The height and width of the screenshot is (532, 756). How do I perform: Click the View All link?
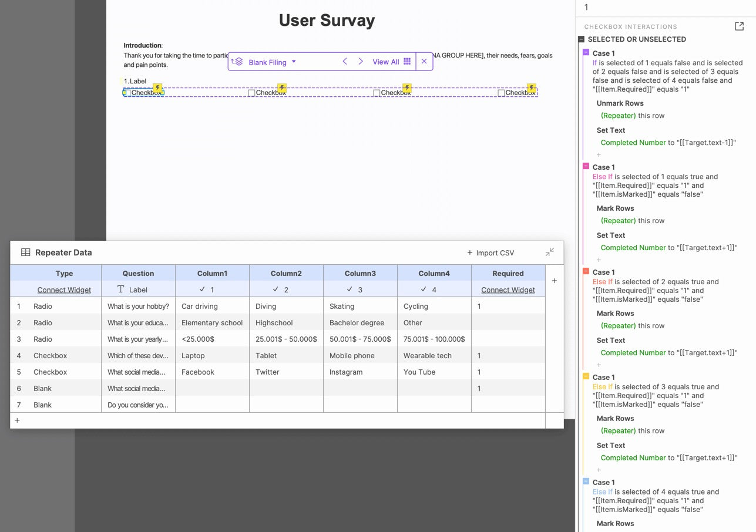[x=385, y=62]
